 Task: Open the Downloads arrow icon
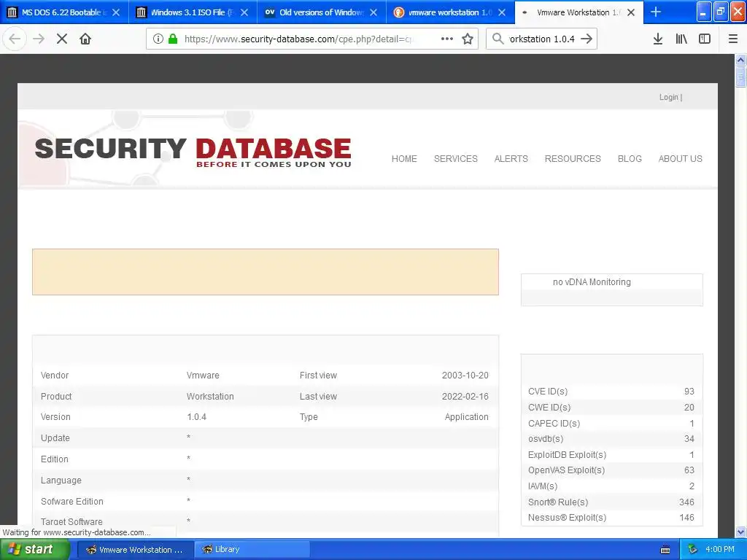coord(658,39)
